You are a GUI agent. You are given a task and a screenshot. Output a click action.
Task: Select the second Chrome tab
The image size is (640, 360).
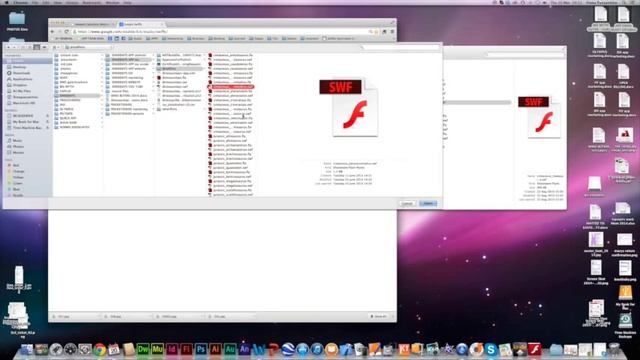140,24
